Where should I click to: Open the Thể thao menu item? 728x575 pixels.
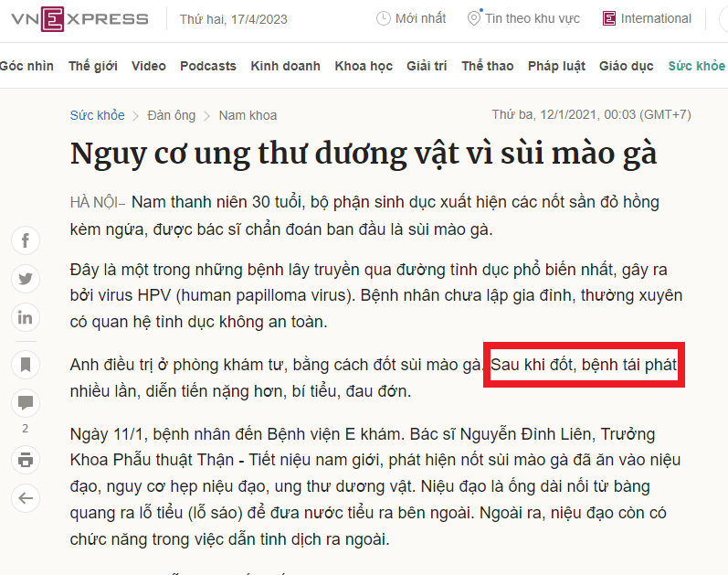pyautogui.click(x=487, y=66)
